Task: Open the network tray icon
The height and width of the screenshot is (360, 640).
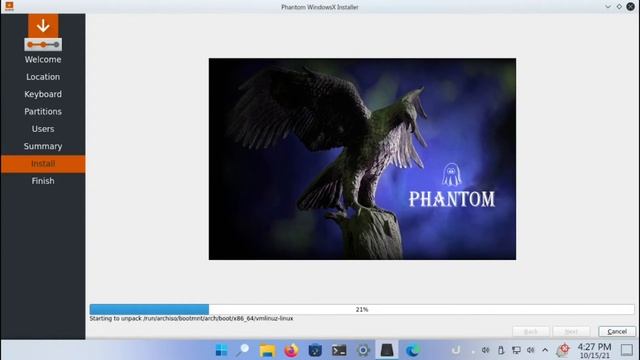Action: (516, 350)
